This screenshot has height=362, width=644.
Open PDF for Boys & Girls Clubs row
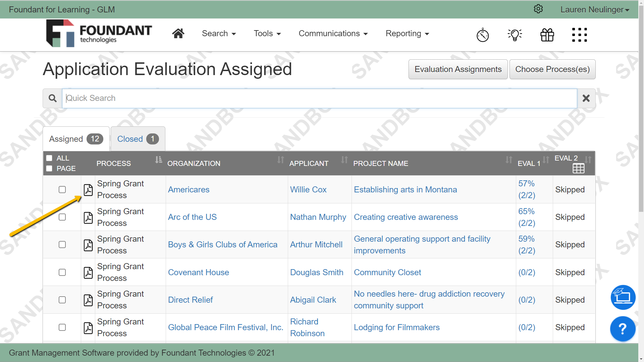tap(88, 245)
